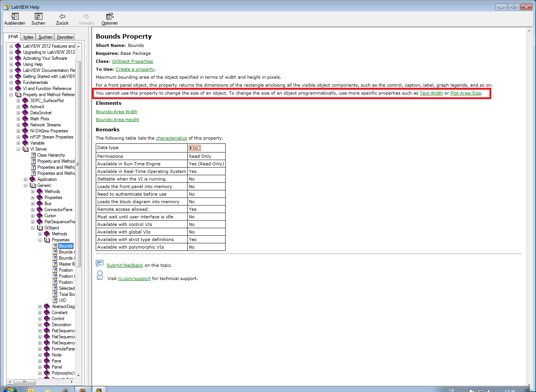Visit the ni.com/support link

134,278
